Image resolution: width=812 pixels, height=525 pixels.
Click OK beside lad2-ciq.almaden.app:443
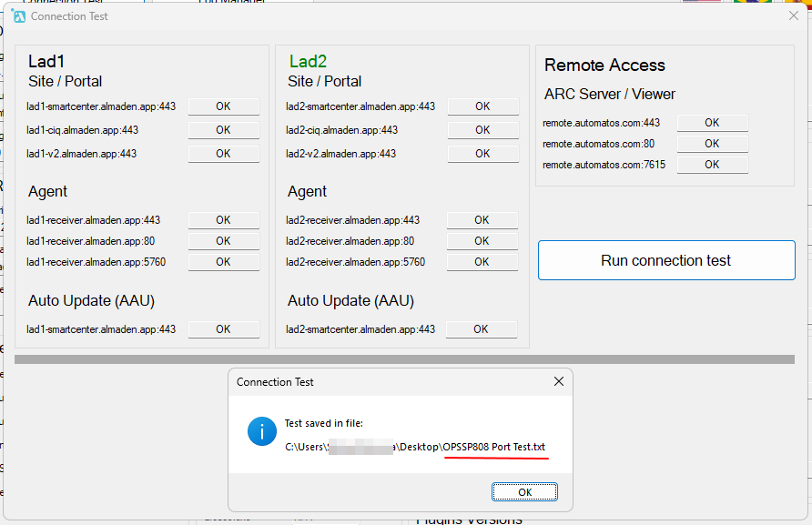(482, 129)
